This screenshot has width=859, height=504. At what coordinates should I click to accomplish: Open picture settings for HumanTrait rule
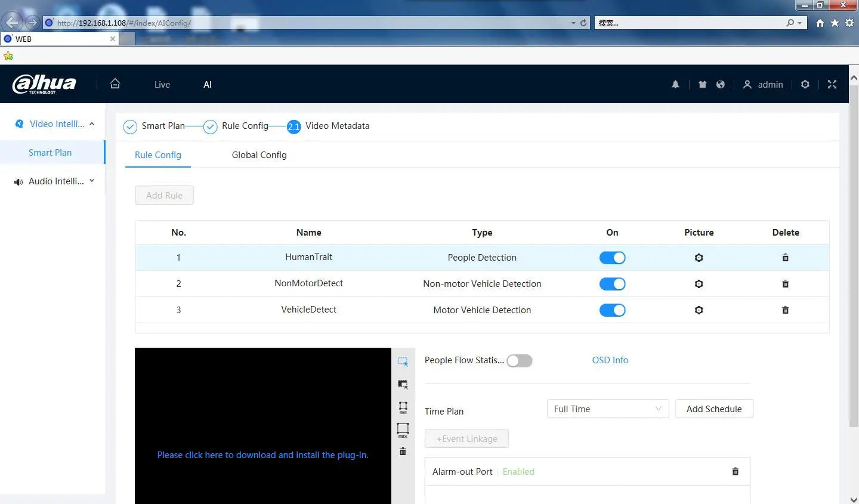699,258
